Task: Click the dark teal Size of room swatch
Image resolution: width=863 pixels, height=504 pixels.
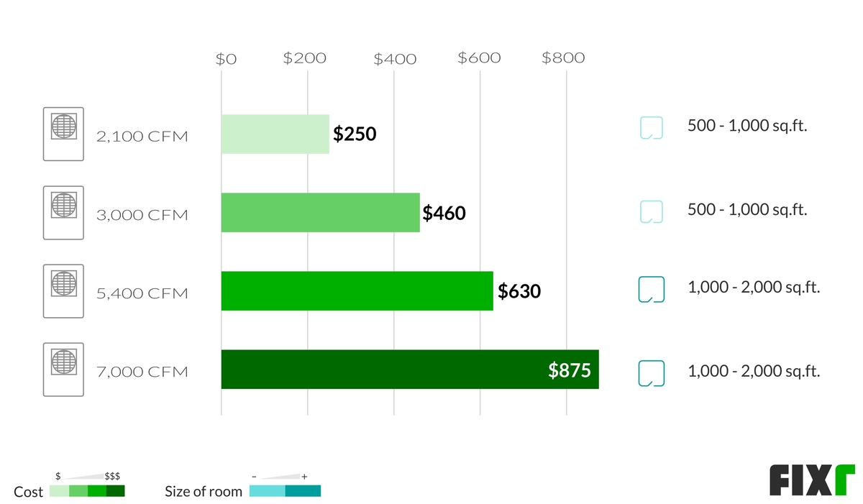Action: pyautogui.click(x=303, y=491)
